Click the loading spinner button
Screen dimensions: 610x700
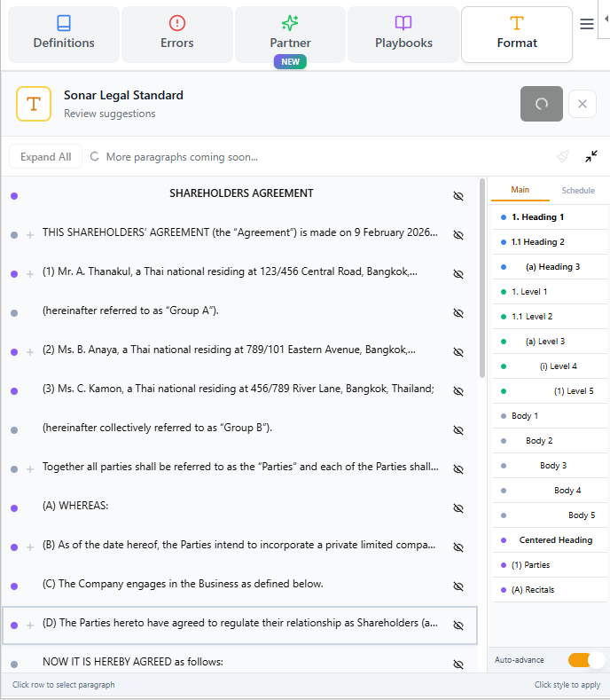(x=541, y=104)
